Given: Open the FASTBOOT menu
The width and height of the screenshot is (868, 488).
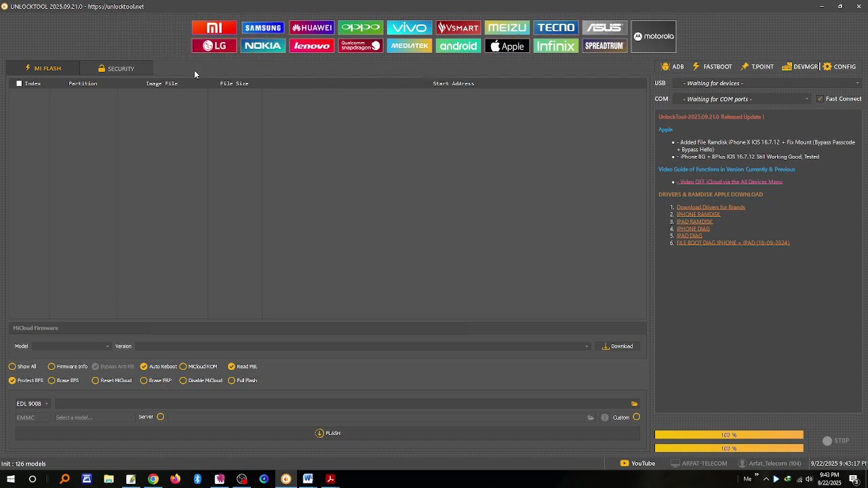Looking at the screenshot, I should (x=712, y=67).
